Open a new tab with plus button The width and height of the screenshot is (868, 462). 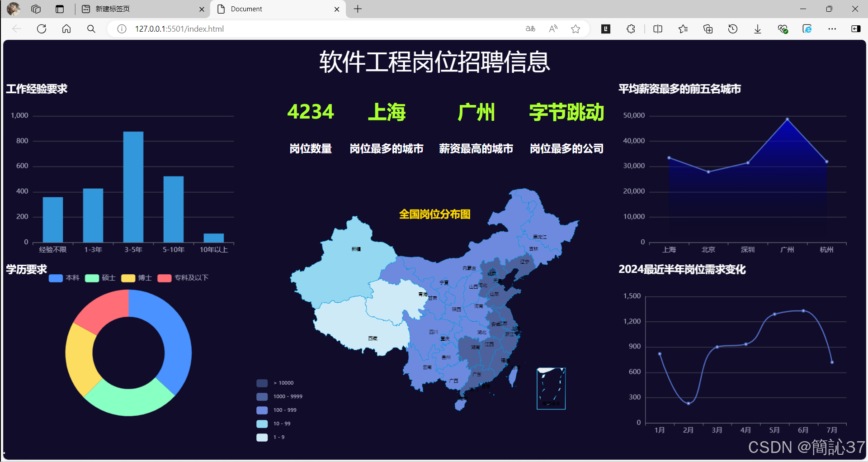pos(358,9)
